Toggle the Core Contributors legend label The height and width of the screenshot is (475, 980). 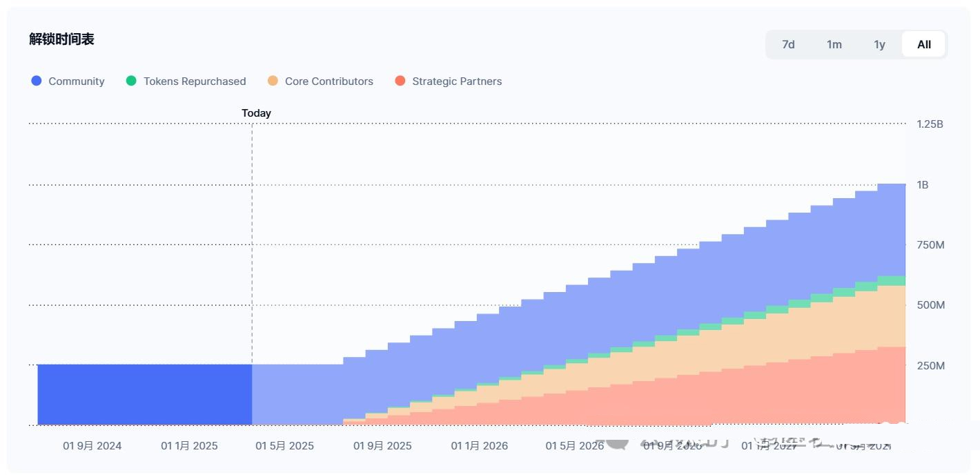[329, 81]
